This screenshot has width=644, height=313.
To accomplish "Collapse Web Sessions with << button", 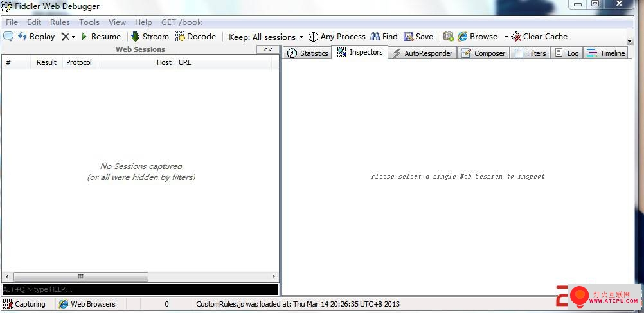I will click(268, 49).
